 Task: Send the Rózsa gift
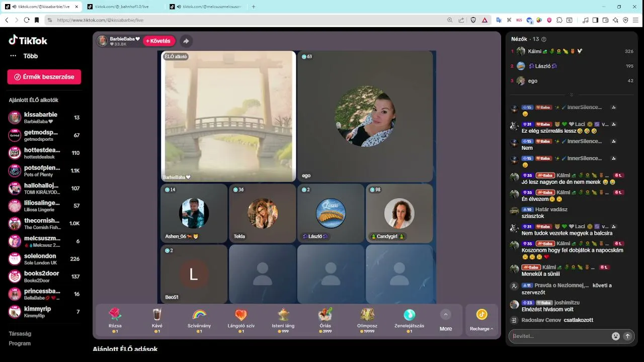[x=115, y=320]
